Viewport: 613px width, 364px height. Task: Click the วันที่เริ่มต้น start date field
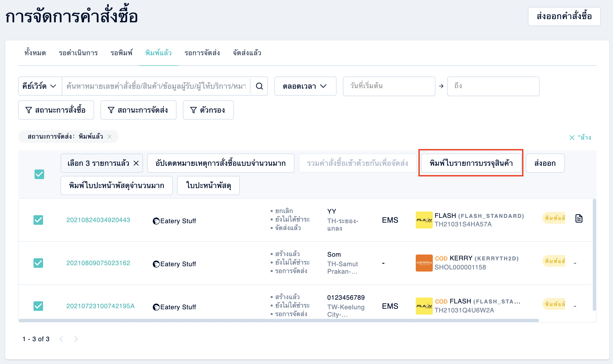pyautogui.click(x=389, y=86)
